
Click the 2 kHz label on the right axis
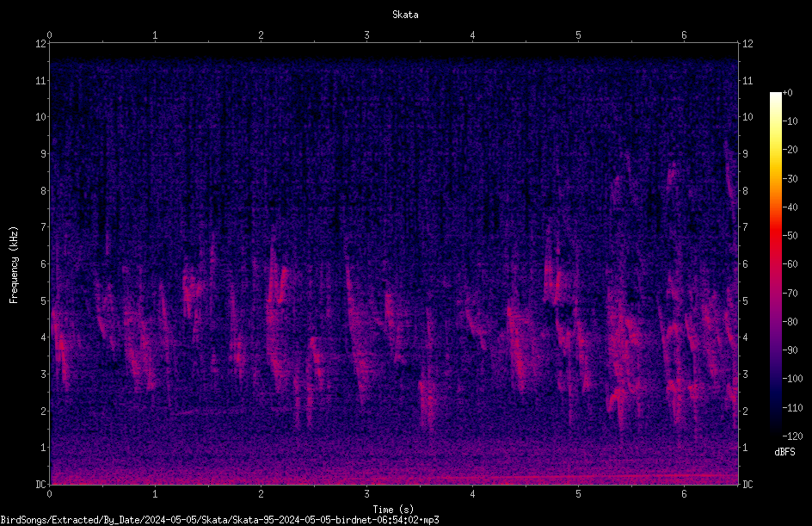(x=745, y=411)
